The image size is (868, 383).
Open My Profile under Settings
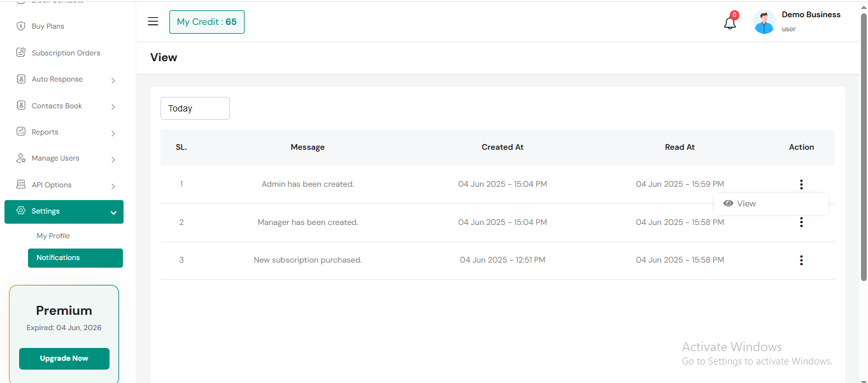pyautogui.click(x=53, y=236)
